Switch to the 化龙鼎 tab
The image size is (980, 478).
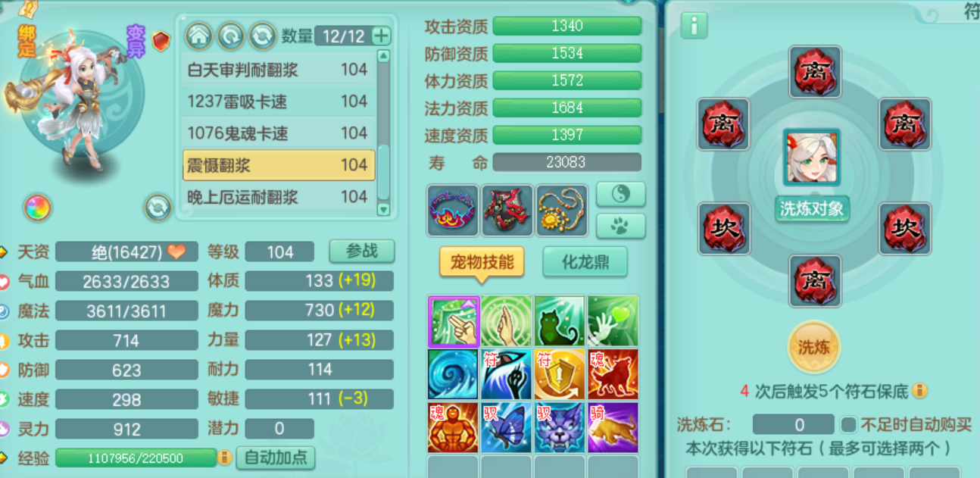tap(585, 262)
